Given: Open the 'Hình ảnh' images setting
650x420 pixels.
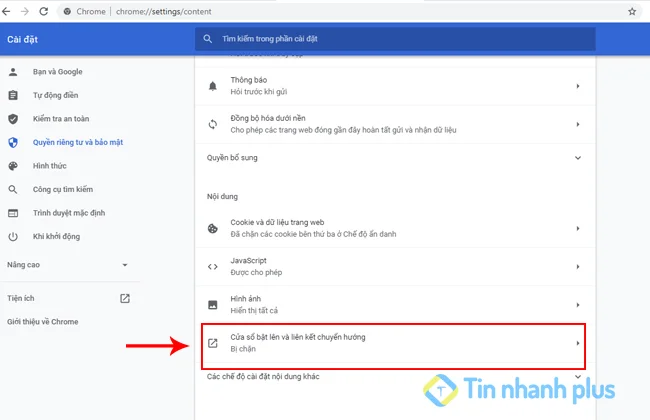Looking at the screenshot, I should pos(395,305).
